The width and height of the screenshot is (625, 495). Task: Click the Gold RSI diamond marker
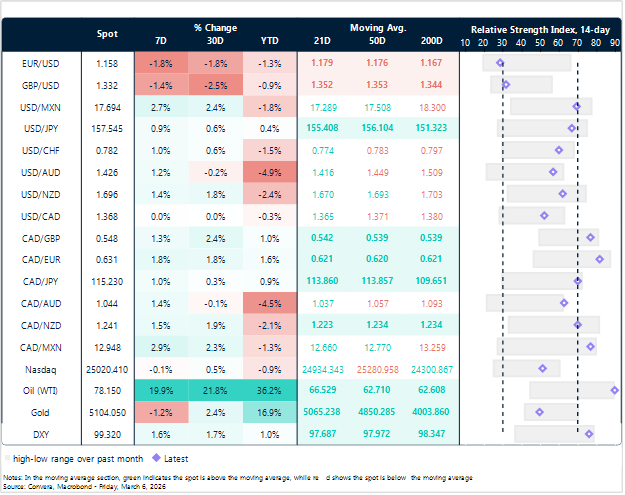pyautogui.click(x=540, y=411)
